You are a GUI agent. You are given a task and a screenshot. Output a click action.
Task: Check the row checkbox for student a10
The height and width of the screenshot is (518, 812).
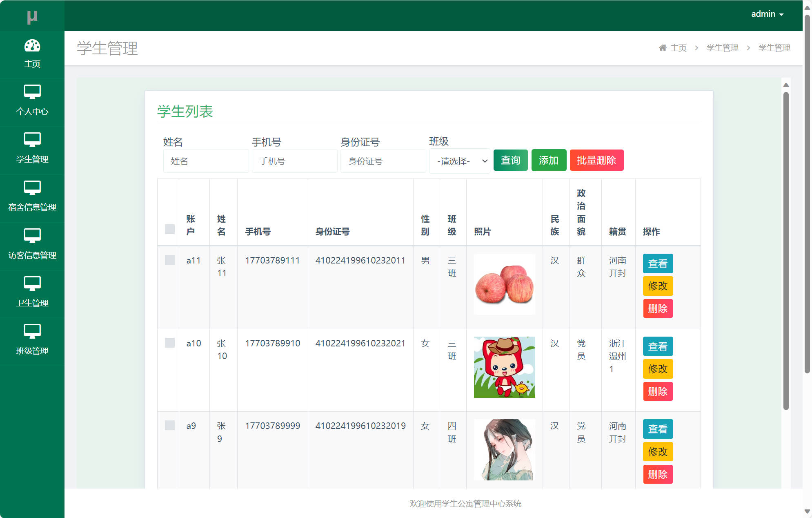click(x=169, y=343)
